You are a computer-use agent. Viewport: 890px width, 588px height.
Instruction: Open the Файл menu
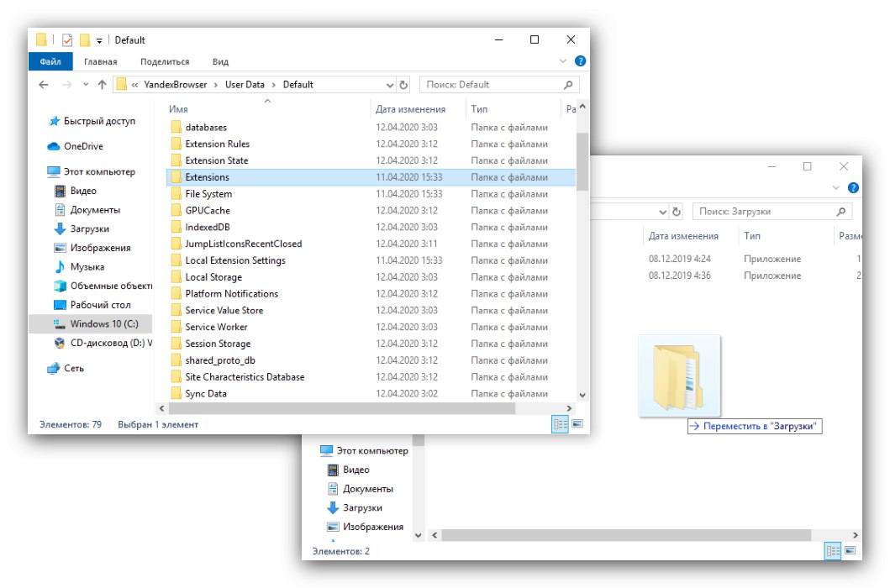click(50, 61)
